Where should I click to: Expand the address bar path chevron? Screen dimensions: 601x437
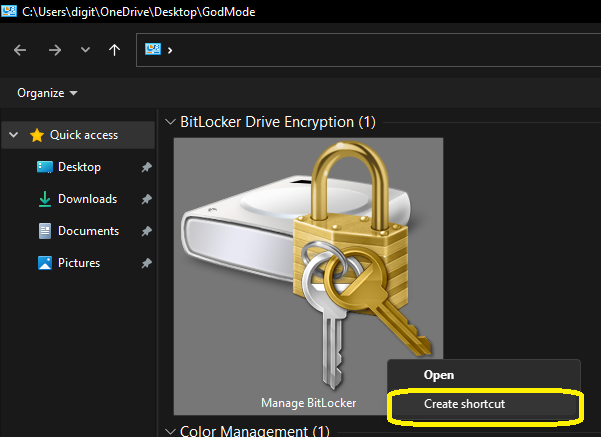pyautogui.click(x=170, y=50)
